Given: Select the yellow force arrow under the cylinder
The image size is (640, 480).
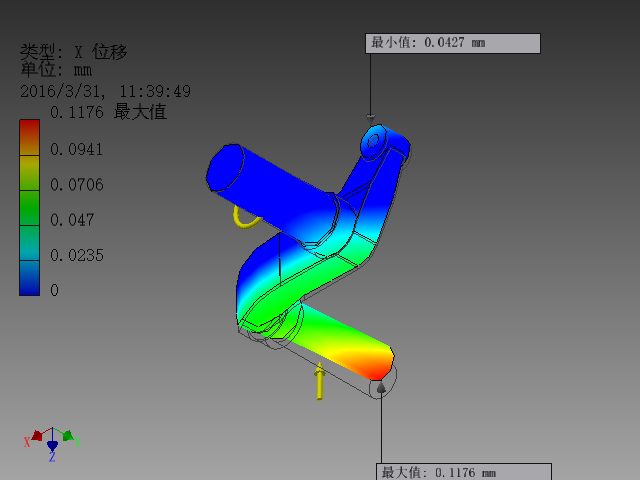Looking at the screenshot, I should [x=320, y=381].
